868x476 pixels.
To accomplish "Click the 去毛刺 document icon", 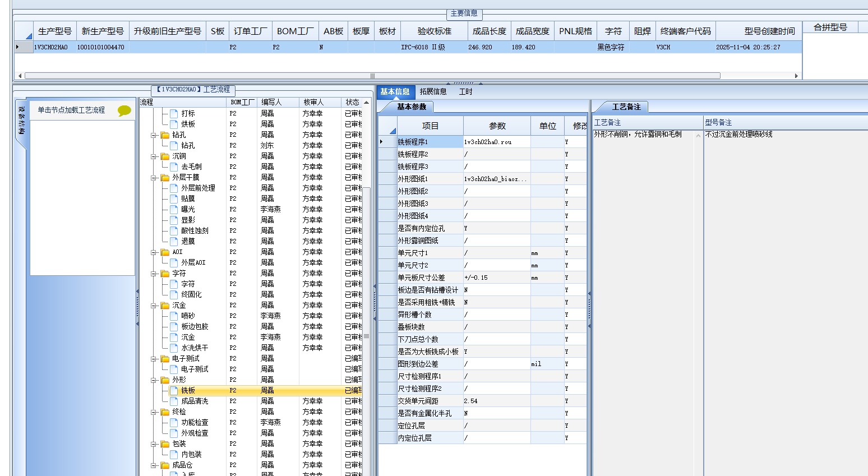I will (x=174, y=167).
